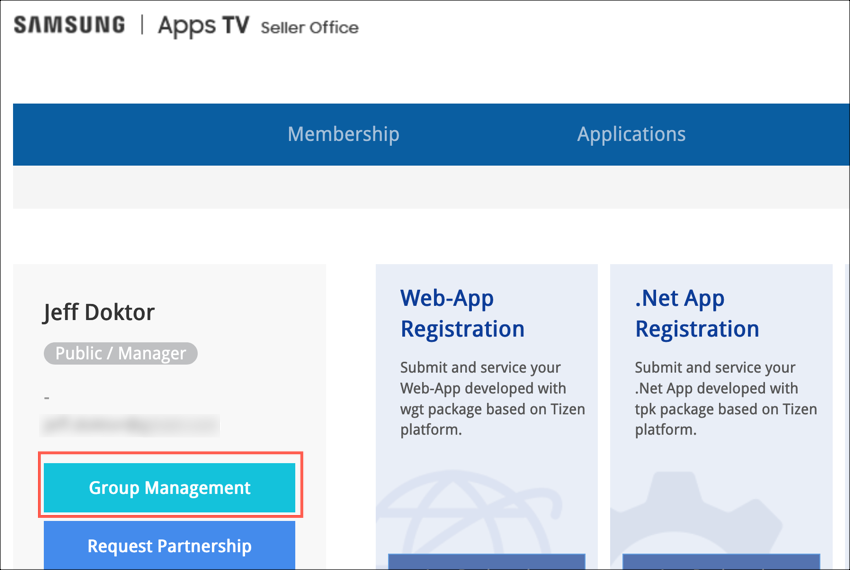Click the Public / Manager badge
The width and height of the screenshot is (850, 570).
coord(120,353)
